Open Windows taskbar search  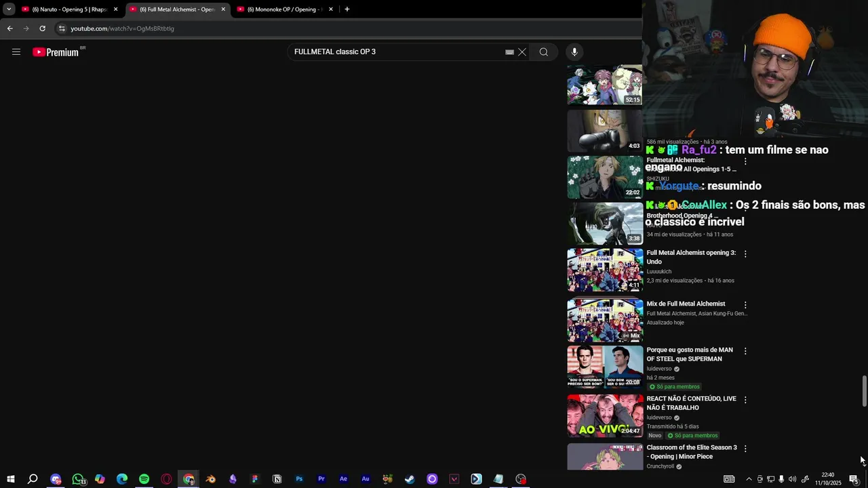[33, 479]
